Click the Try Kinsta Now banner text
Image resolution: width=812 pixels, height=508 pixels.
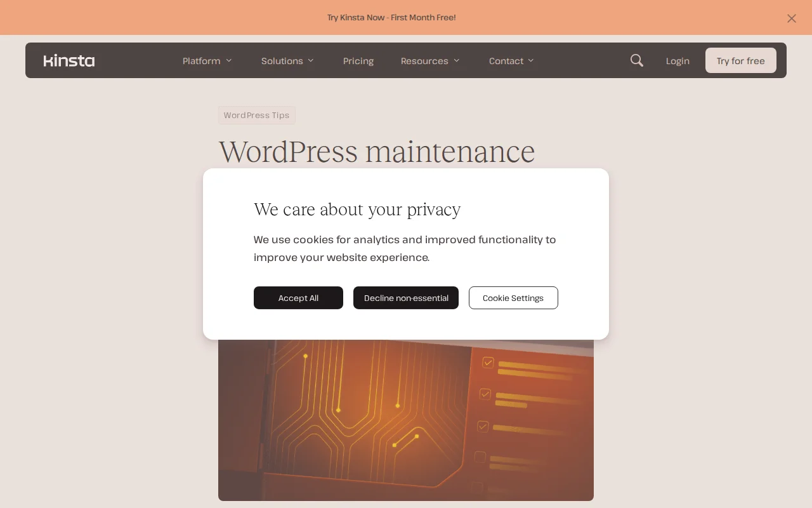391,17
